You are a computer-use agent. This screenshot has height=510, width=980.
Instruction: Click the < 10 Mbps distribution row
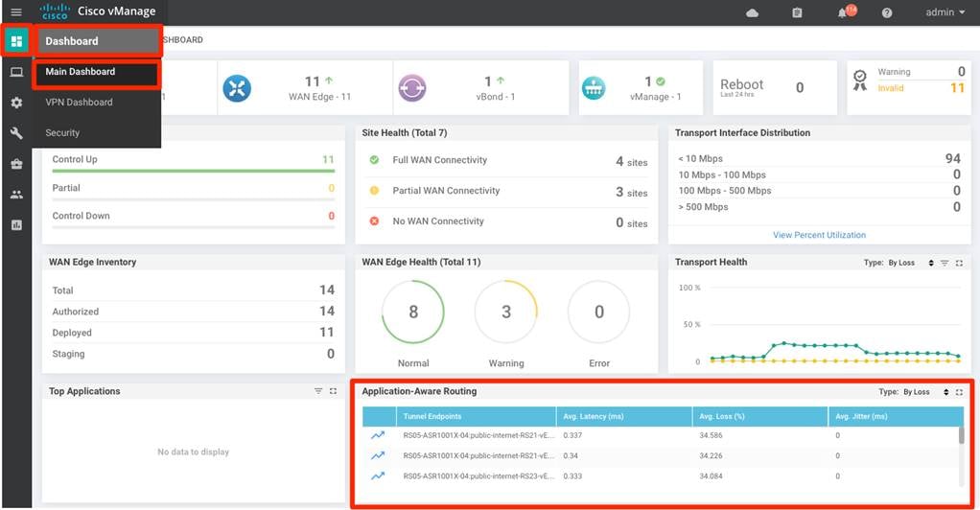pyautogui.click(x=819, y=159)
